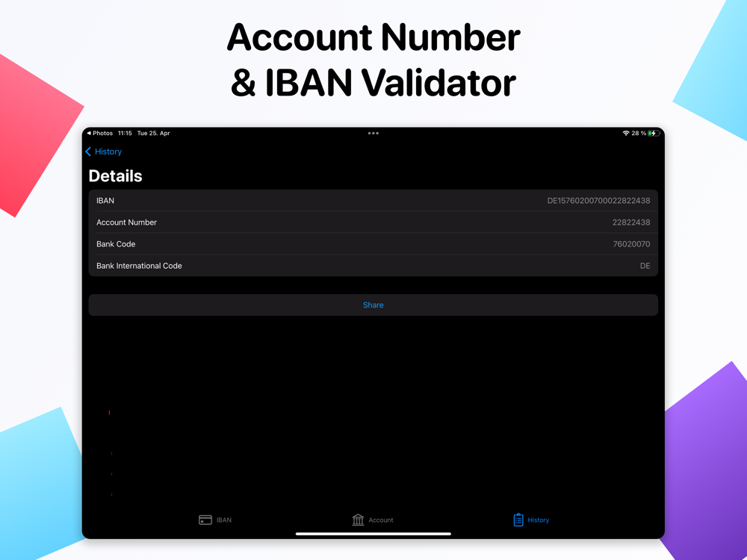Tap the Bank International Code row
The image size is (747, 560).
373,266
